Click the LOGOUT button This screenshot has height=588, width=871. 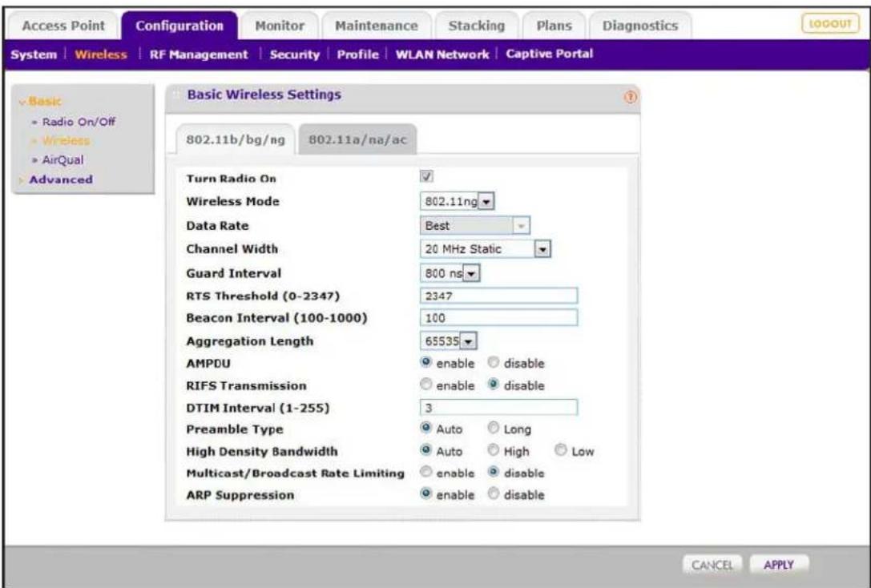tap(830, 24)
